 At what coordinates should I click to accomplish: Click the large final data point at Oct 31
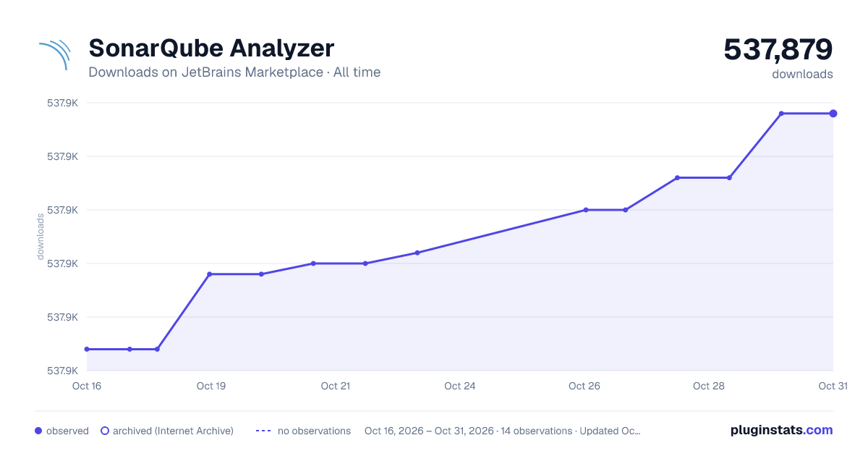pyautogui.click(x=833, y=114)
